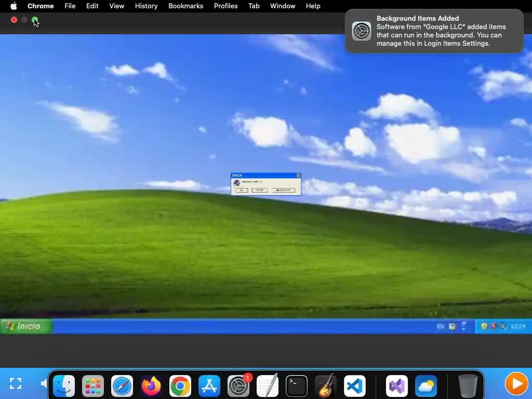Click the yellow shield tray icon
Screen dimensions: 532x399
(484, 326)
